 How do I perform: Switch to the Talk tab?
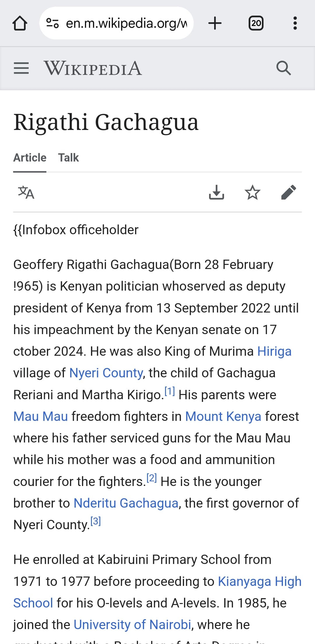68,158
